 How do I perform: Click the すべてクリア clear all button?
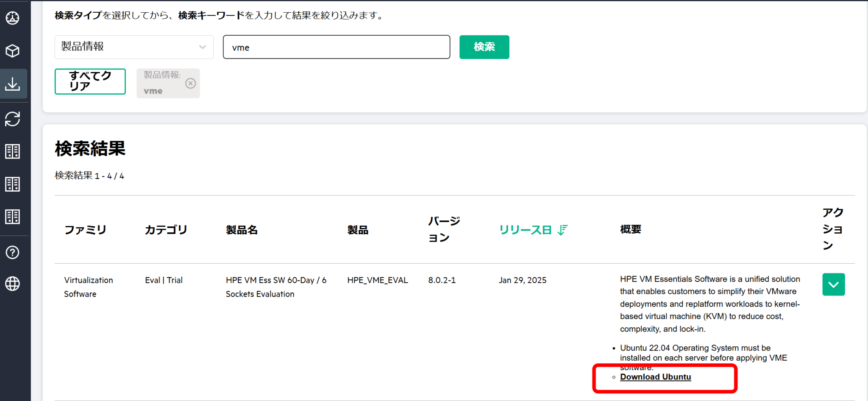(90, 81)
